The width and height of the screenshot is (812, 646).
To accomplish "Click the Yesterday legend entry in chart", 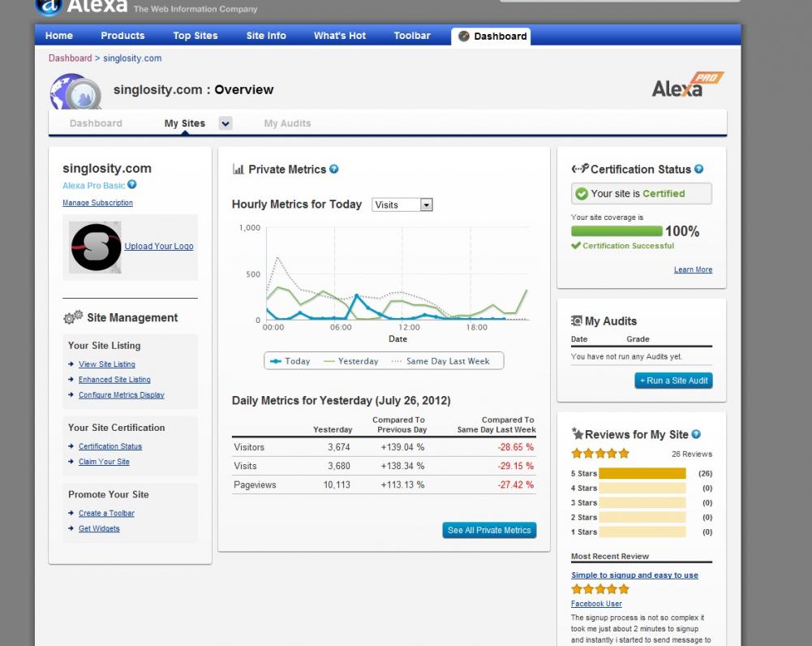I will (x=351, y=361).
